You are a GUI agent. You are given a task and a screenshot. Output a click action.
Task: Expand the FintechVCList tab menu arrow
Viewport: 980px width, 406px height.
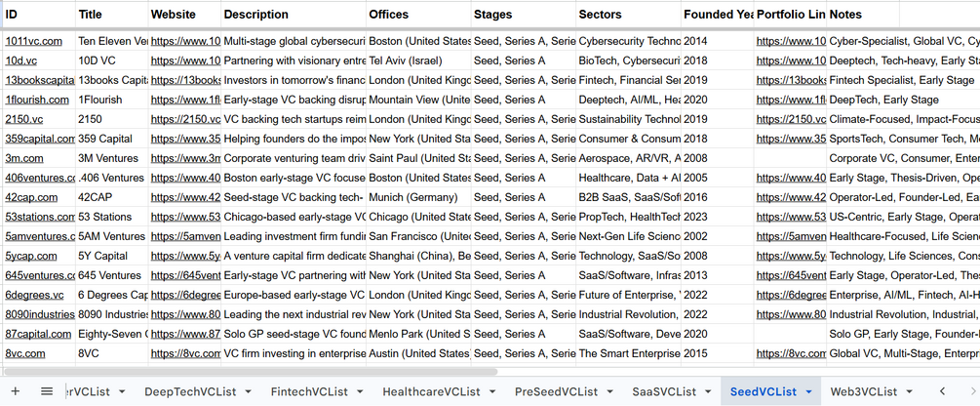click(360, 391)
